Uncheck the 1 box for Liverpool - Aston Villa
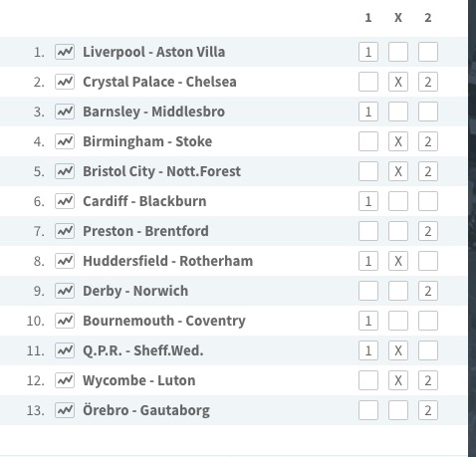This screenshot has width=476, height=457. click(368, 52)
